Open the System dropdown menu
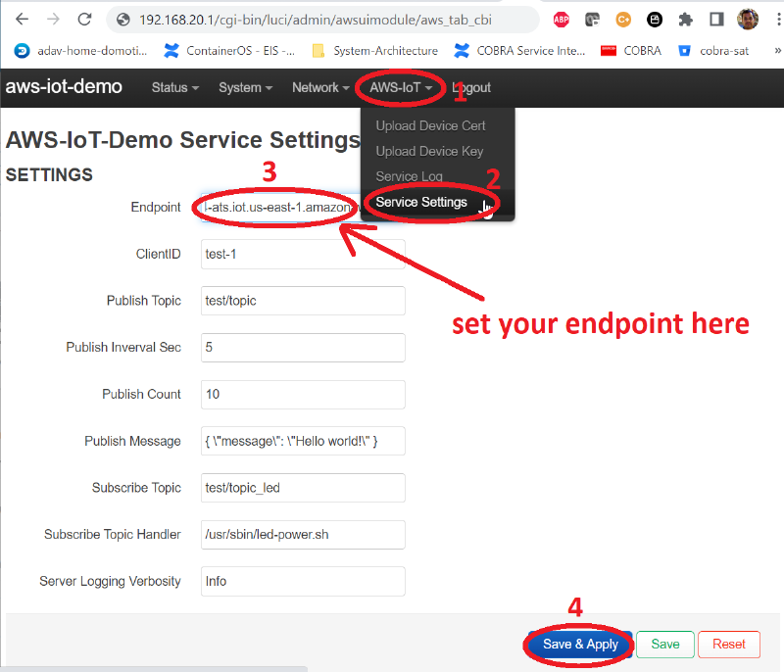Image resolution: width=784 pixels, height=672 pixels. pos(243,87)
